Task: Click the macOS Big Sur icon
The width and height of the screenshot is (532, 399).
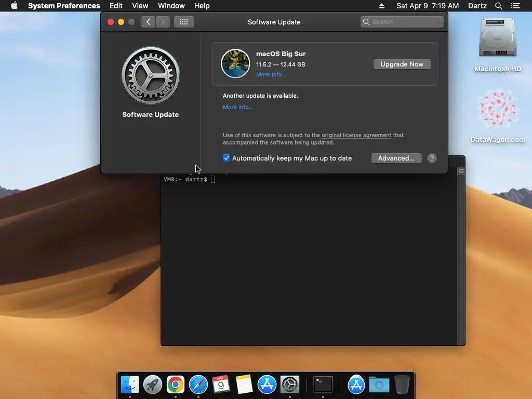Action: 235,63
